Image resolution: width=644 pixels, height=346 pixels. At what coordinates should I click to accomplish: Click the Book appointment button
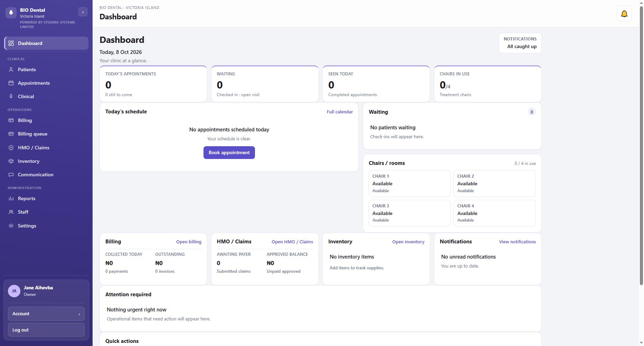pyautogui.click(x=229, y=153)
